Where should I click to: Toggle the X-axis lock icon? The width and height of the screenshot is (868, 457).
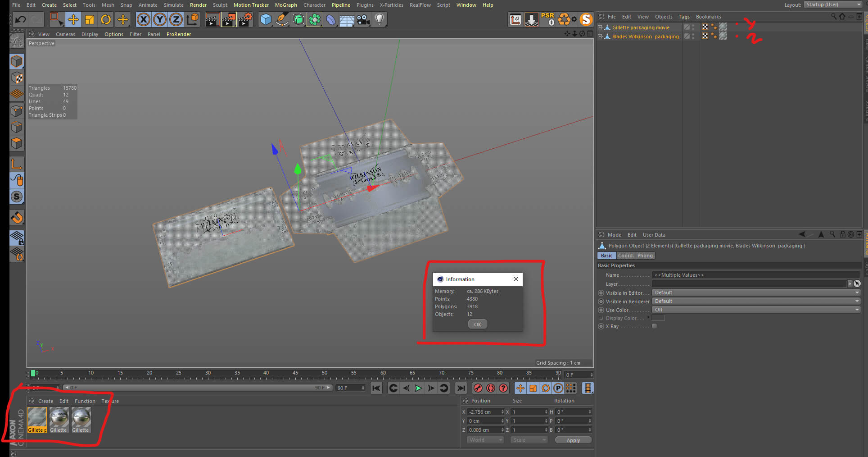[143, 19]
